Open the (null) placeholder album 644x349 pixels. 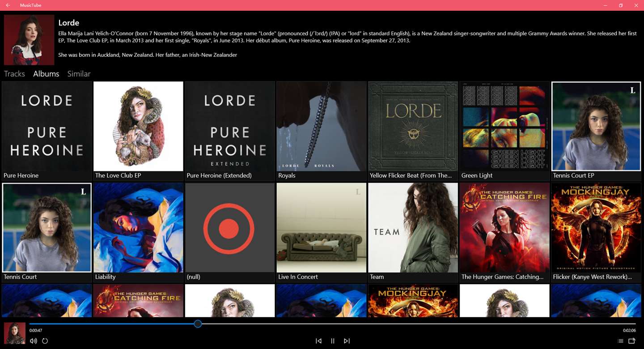(230, 232)
